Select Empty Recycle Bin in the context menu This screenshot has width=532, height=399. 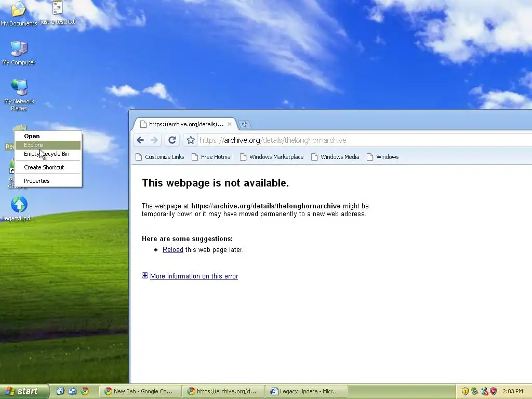48,154
